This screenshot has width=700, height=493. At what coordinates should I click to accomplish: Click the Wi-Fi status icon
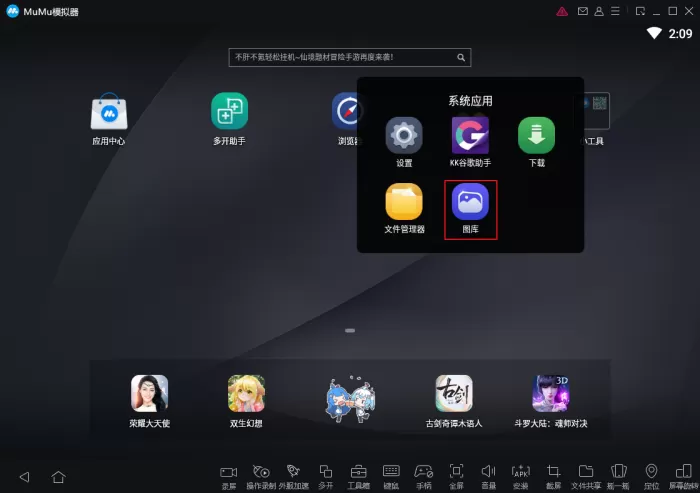click(x=654, y=33)
